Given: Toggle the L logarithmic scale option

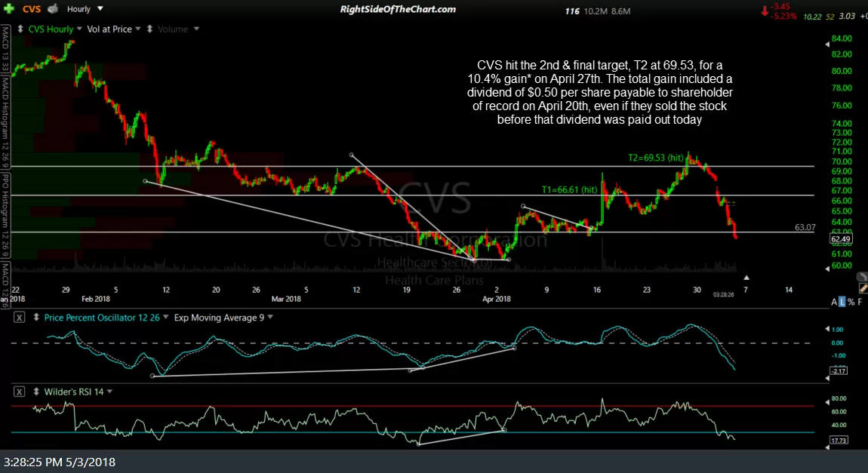Looking at the screenshot, I should 842,302.
